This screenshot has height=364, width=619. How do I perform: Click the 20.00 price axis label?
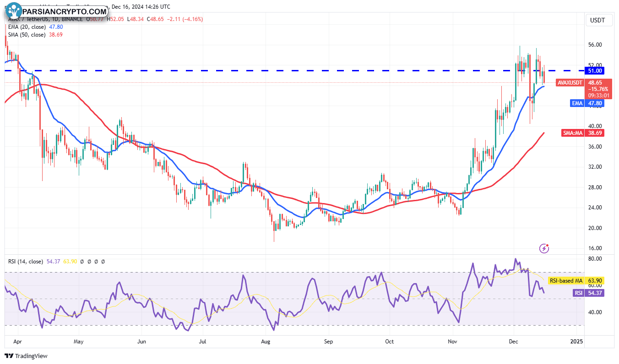[595, 228]
